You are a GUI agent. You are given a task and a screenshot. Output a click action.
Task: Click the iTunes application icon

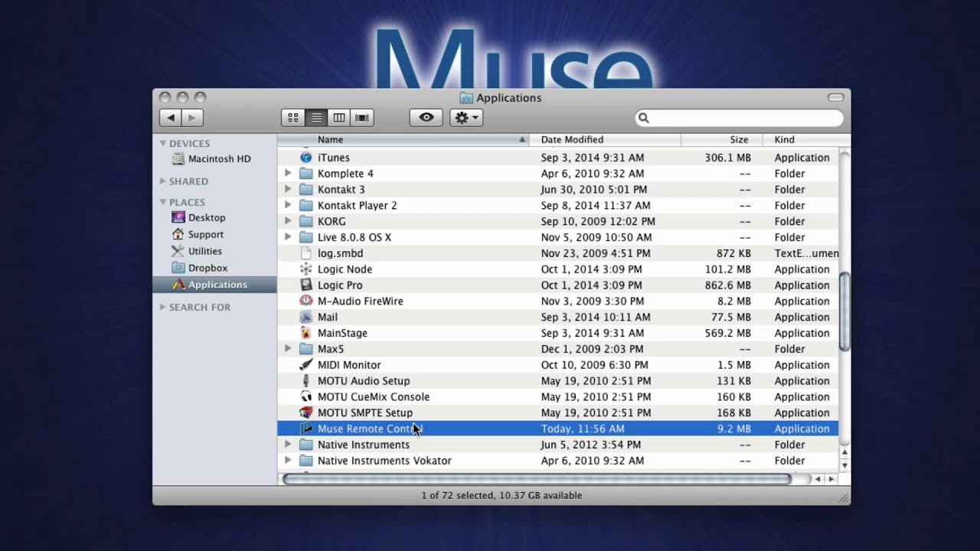(306, 158)
